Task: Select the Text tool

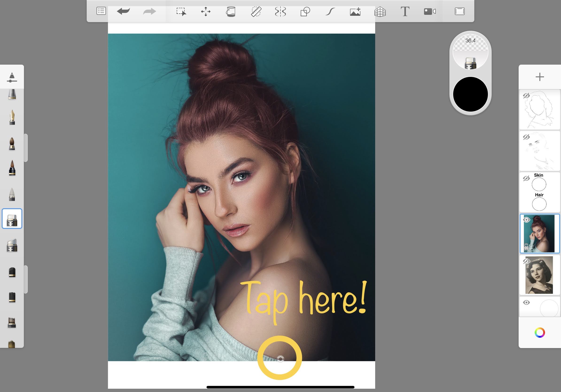Action: pos(405,11)
